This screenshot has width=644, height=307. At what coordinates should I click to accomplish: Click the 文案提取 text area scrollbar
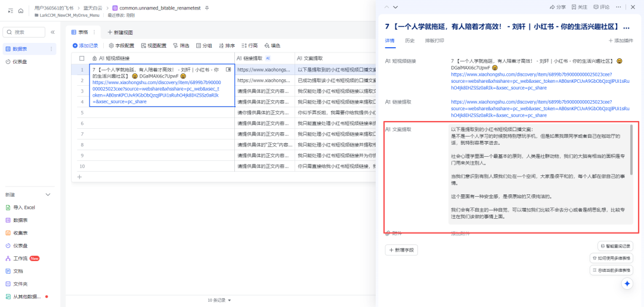631,150
